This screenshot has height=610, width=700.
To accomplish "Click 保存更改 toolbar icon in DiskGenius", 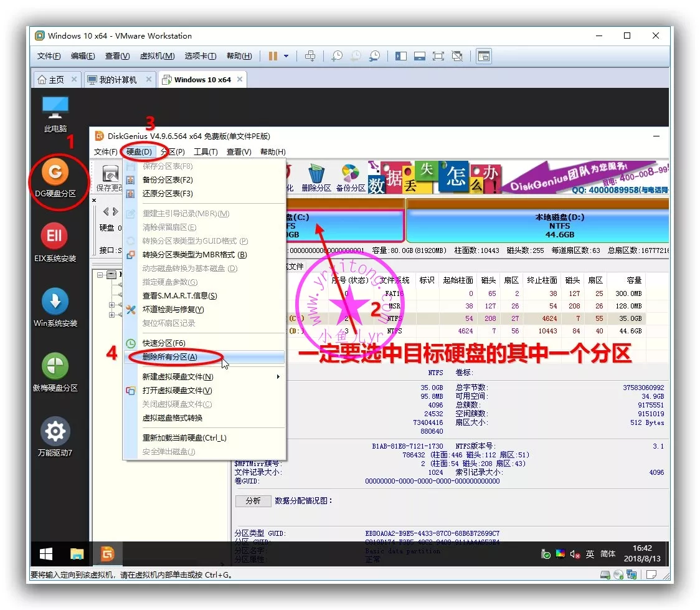I will [109, 178].
